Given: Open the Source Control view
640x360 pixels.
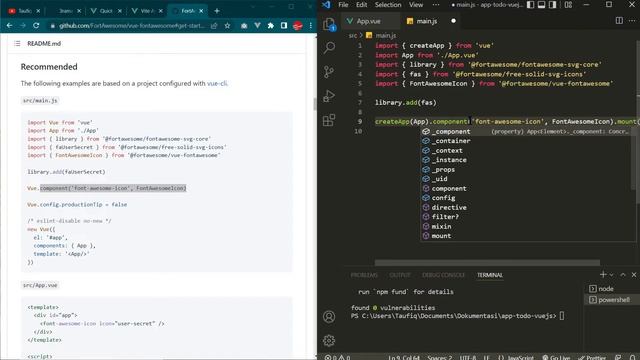Looking at the screenshot, I should (x=329, y=72).
